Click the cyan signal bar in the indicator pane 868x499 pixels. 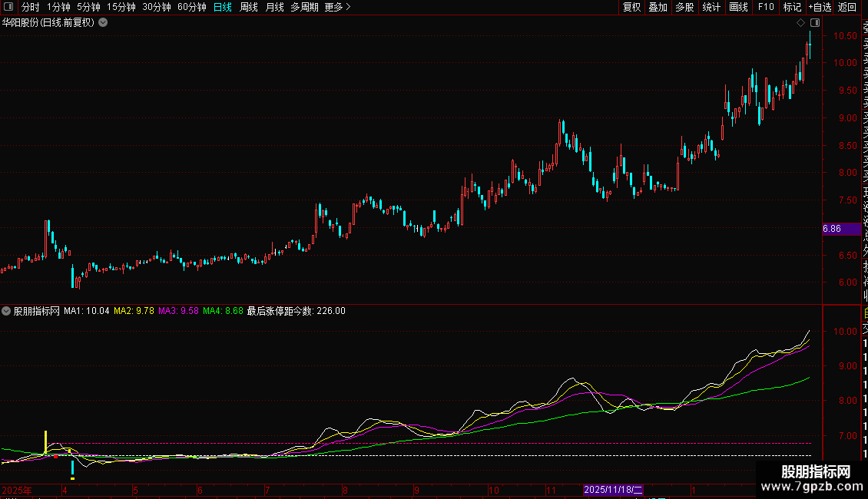tap(72, 468)
